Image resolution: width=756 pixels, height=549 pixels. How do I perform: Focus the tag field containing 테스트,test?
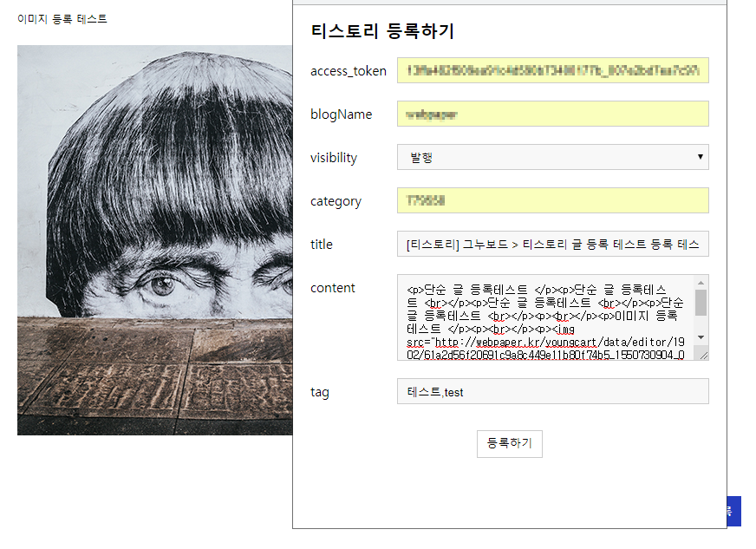[552, 391]
